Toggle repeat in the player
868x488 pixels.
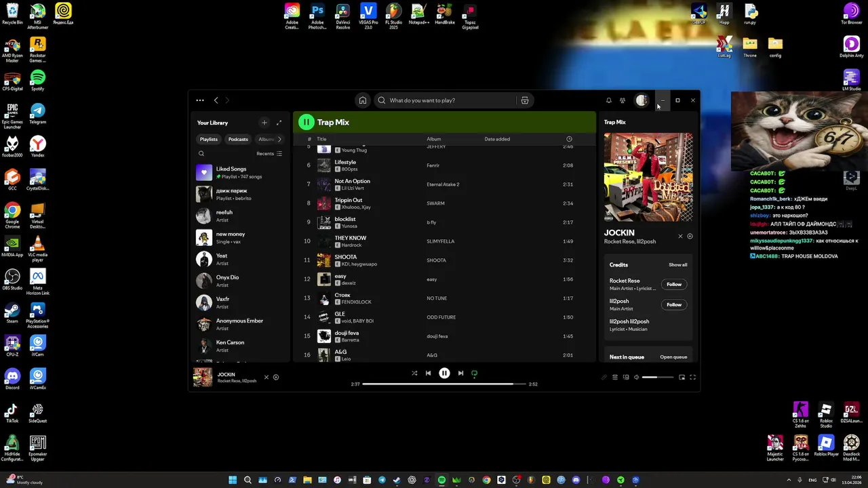coord(474,373)
